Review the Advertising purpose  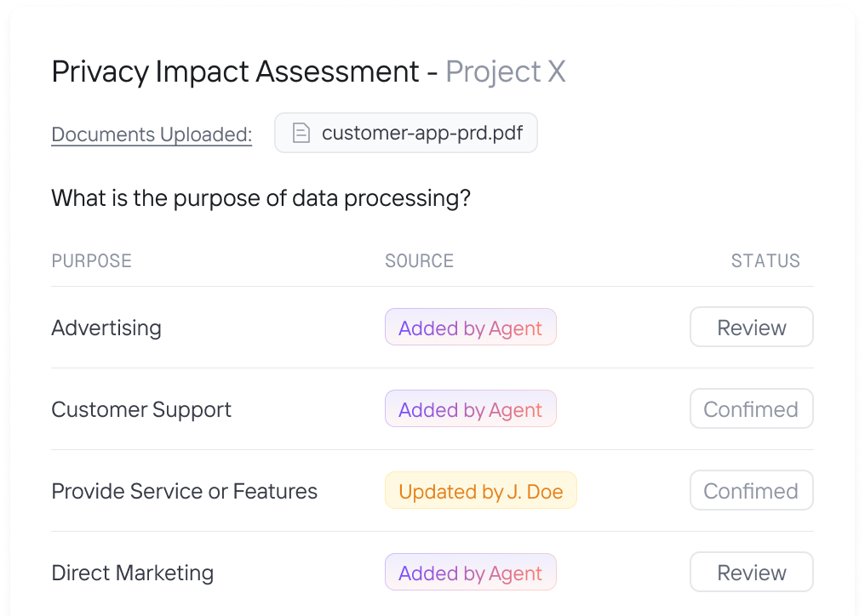(x=751, y=328)
